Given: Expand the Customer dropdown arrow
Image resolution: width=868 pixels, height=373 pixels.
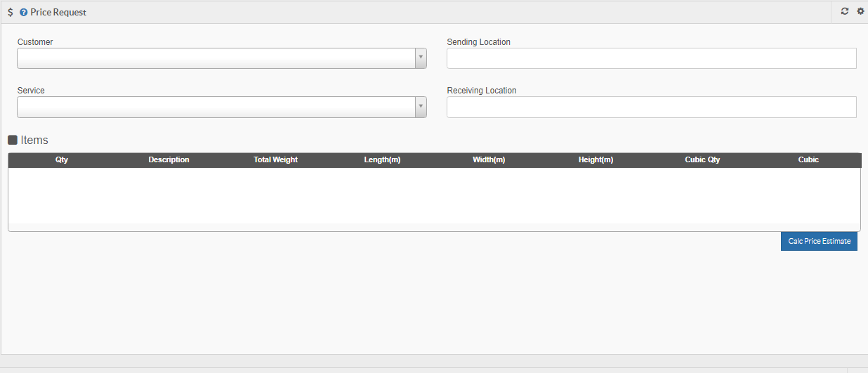Looking at the screenshot, I should (x=421, y=58).
